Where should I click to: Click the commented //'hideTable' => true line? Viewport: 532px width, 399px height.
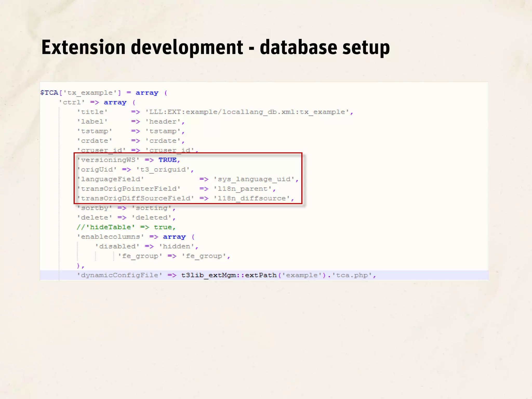point(126,227)
